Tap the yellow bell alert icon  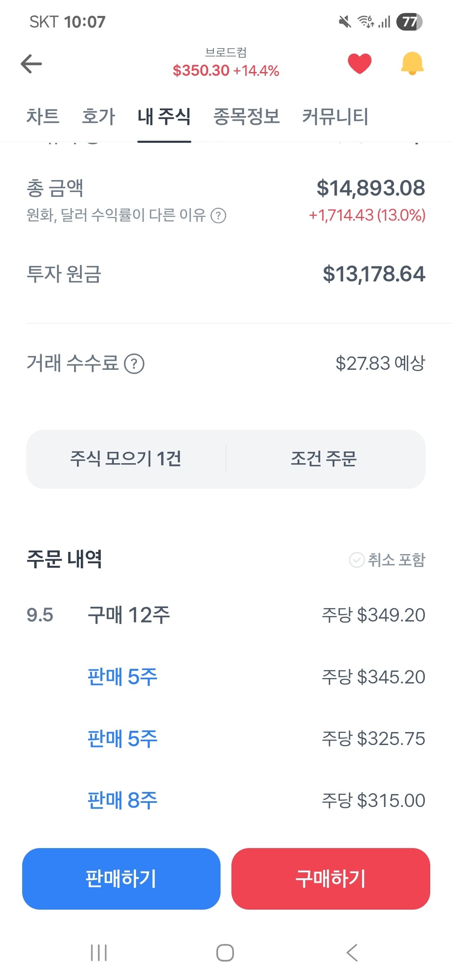(412, 64)
